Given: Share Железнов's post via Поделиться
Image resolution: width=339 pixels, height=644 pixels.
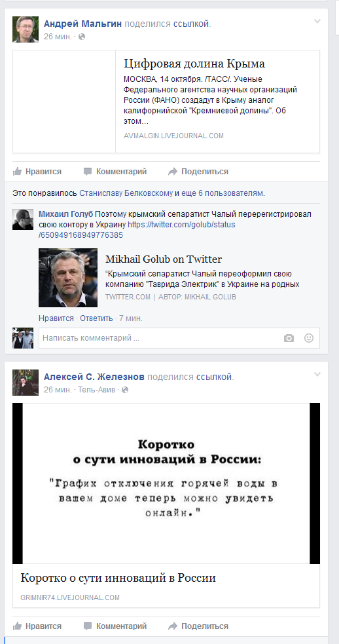Looking at the screenshot, I should pos(198,626).
